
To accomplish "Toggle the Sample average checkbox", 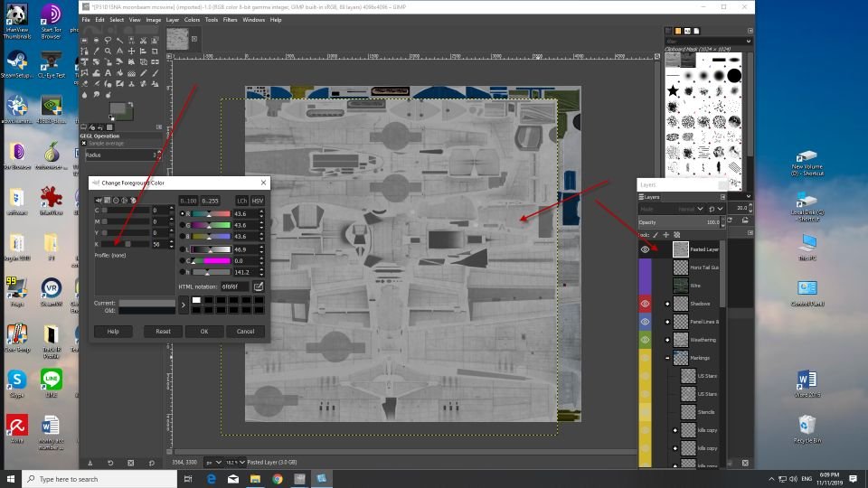I will pos(84,144).
